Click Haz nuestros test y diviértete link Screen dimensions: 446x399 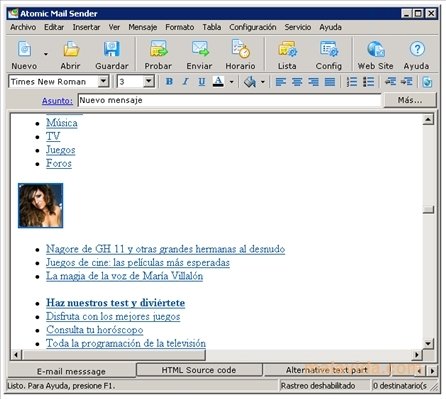(x=116, y=303)
